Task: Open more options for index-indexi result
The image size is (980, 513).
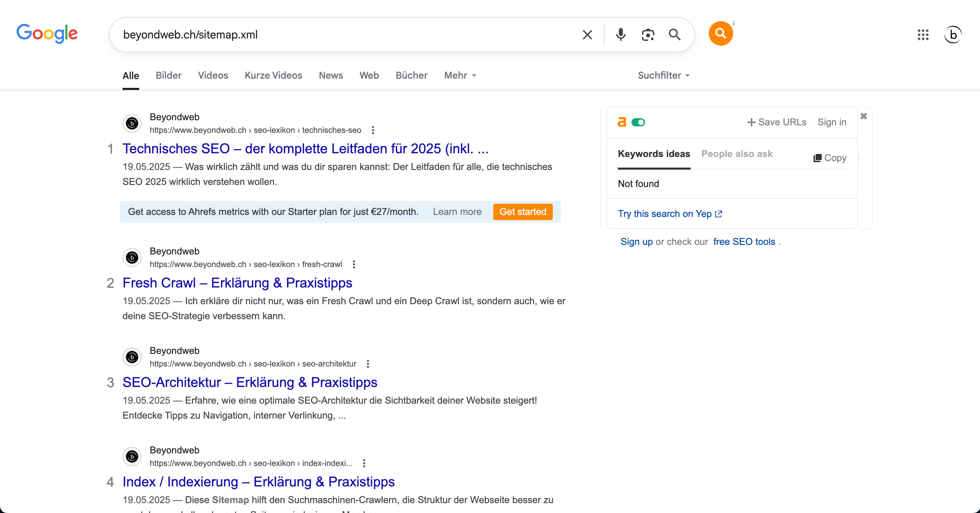Action: click(364, 463)
